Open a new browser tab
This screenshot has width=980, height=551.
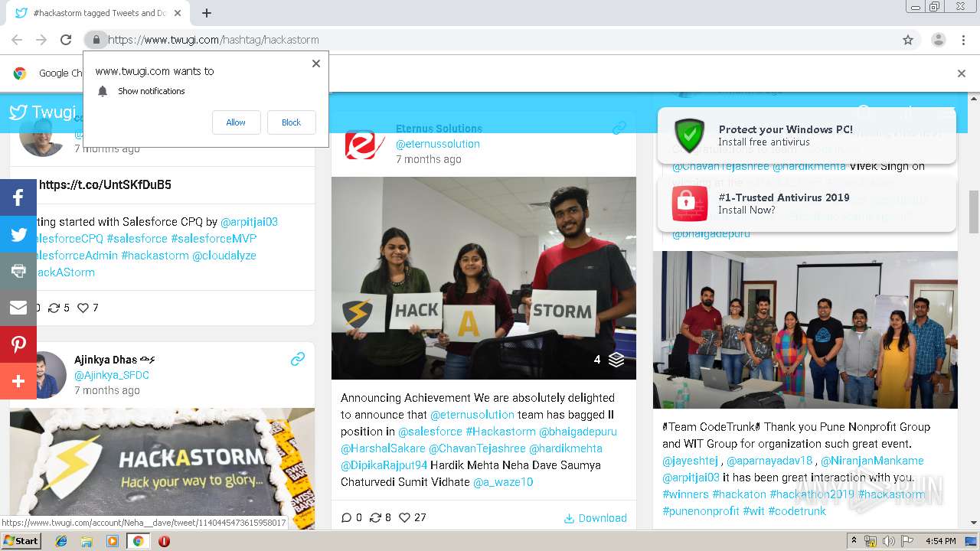pyautogui.click(x=207, y=13)
